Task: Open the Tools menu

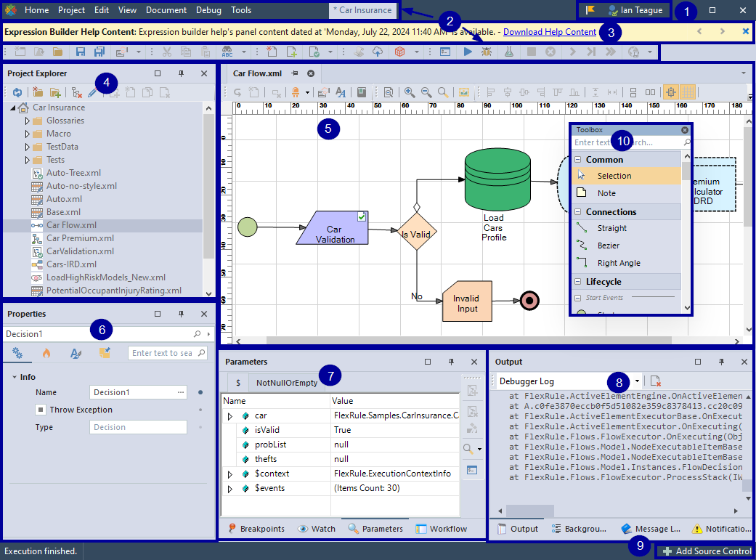Action: [x=241, y=10]
